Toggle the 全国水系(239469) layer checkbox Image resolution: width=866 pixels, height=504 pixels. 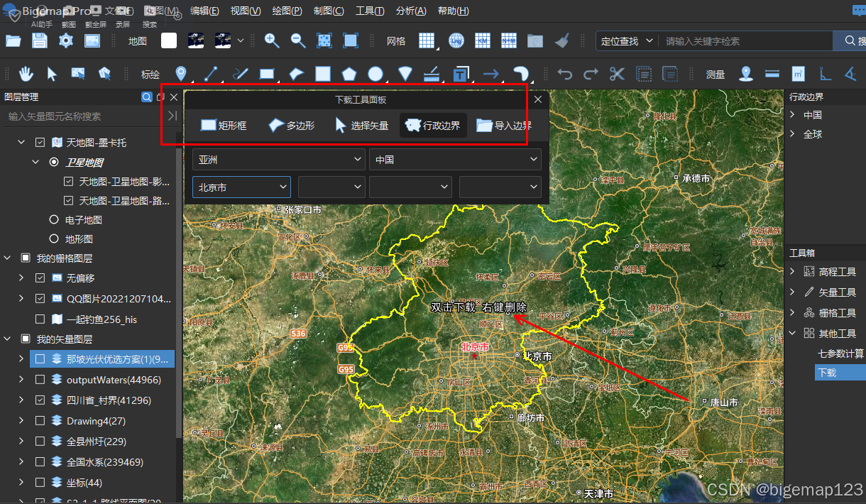point(40,462)
